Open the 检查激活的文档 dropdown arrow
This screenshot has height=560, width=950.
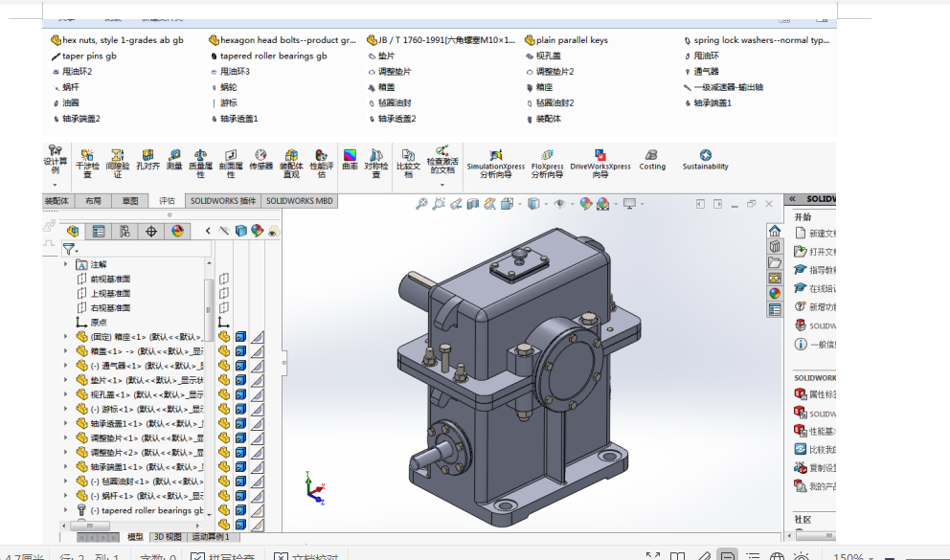tap(442, 184)
